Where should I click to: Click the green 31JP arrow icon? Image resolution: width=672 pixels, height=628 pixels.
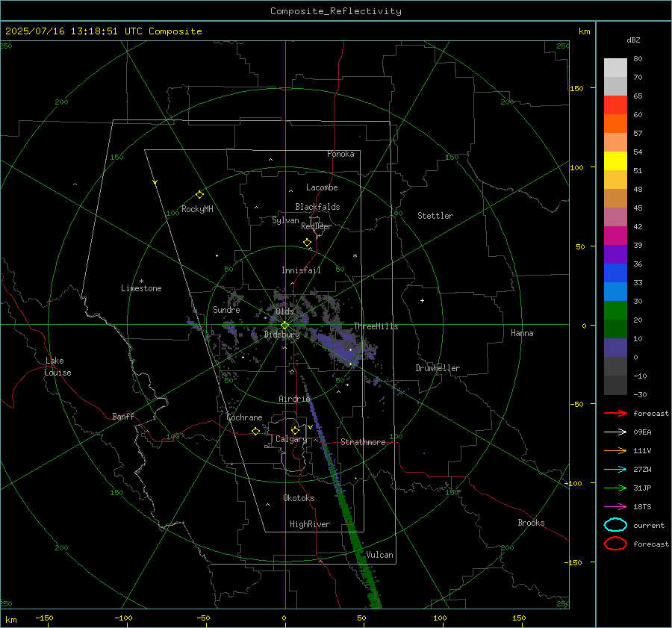pyautogui.click(x=615, y=488)
